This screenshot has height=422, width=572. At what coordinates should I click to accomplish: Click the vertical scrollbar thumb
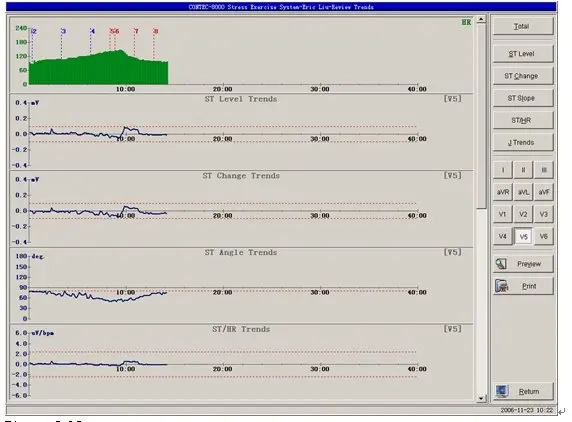[481, 116]
